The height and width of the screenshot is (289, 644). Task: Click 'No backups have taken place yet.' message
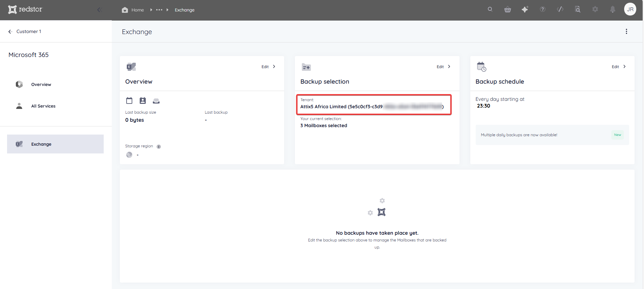(x=377, y=233)
